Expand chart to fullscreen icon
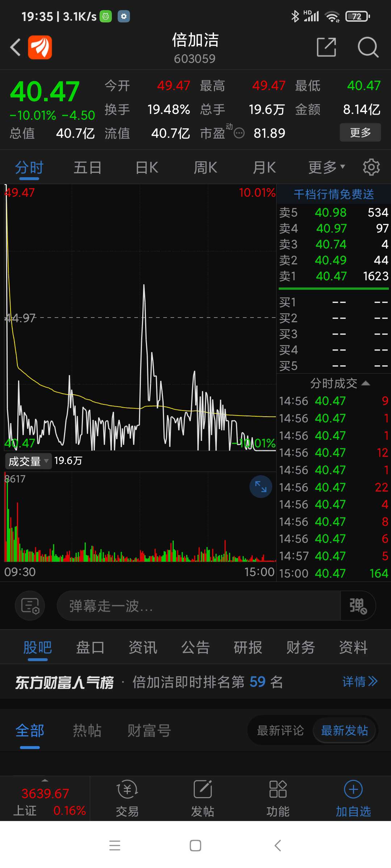Viewport: 391px width, 868px height. [261, 487]
